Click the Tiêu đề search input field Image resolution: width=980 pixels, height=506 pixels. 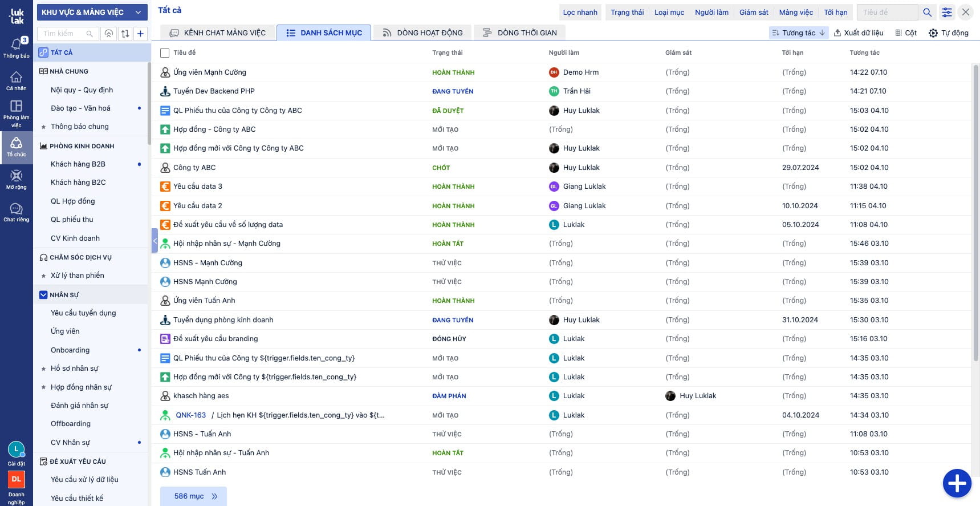[887, 12]
